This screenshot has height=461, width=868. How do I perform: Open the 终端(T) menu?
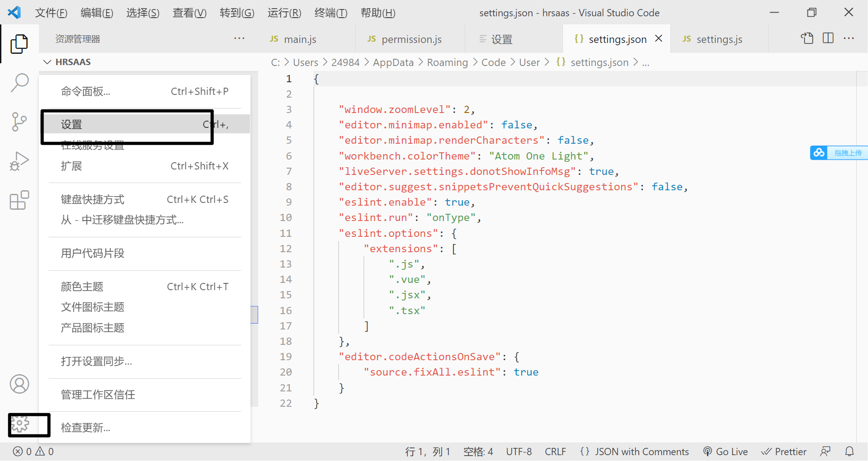tap(331, 13)
